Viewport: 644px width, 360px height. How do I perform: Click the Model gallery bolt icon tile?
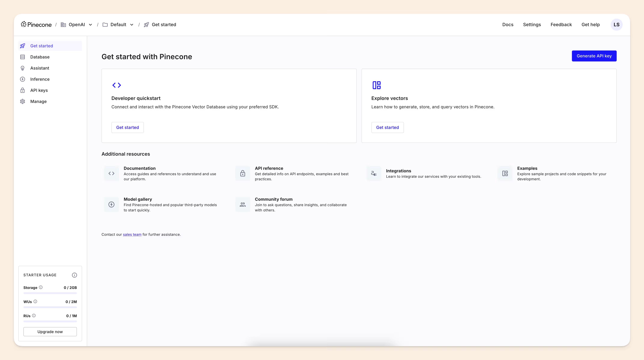(111, 204)
